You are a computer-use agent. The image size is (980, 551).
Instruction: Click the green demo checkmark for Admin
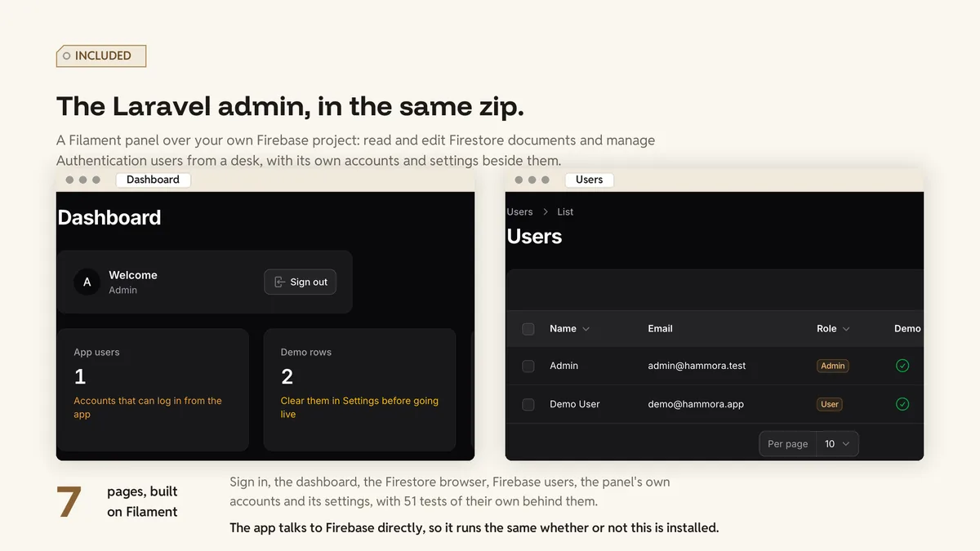click(x=902, y=366)
